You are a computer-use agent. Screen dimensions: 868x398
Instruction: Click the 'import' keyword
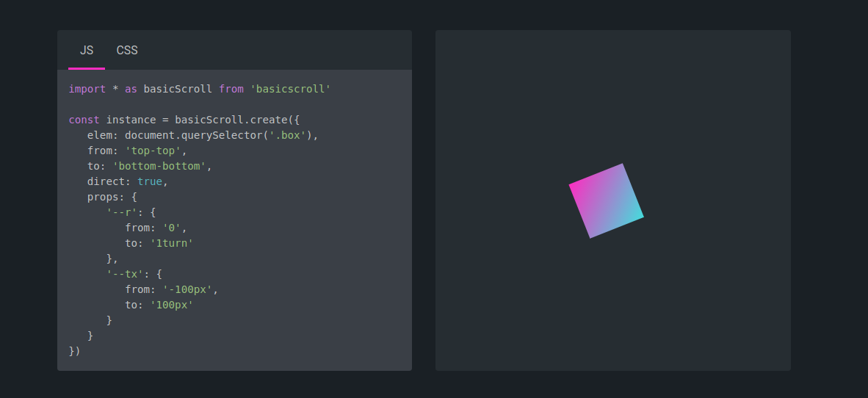tap(87, 89)
